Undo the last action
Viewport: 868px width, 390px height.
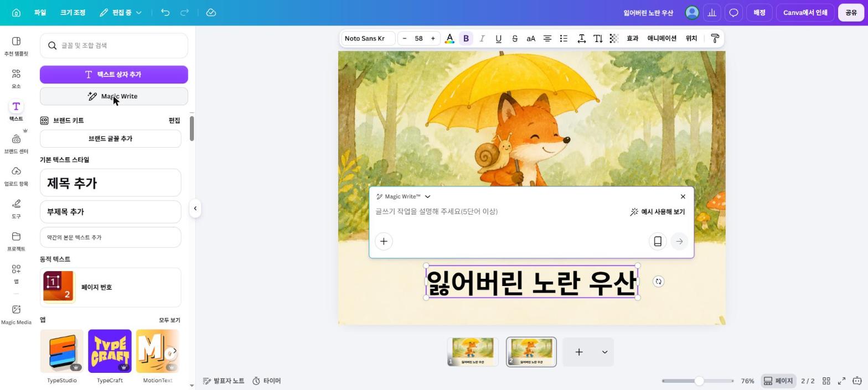tap(165, 12)
